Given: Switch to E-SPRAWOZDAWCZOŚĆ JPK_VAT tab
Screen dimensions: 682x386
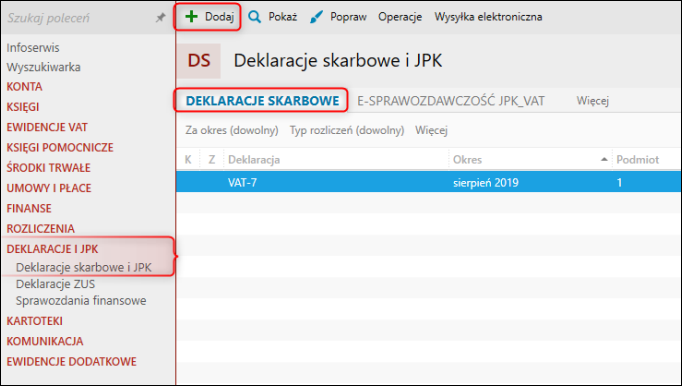Looking at the screenshot, I should tap(451, 101).
